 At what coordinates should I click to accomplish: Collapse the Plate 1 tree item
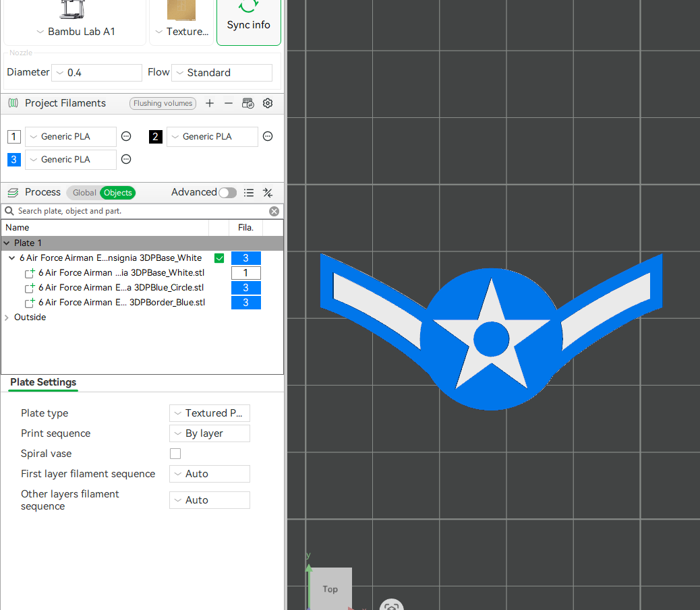(x=7, y=243)
